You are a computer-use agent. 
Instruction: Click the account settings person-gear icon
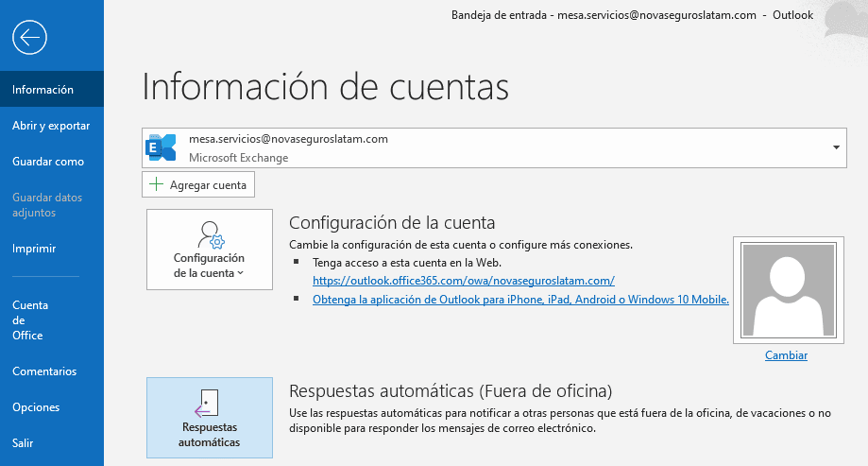(209, 233)
